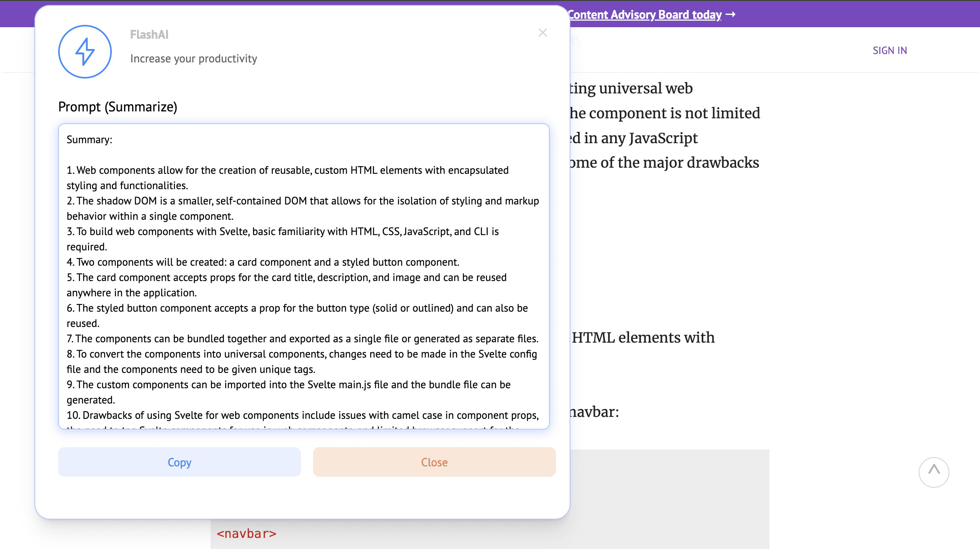The width and height of the screenshot is (980, 549).
Task: Open the Content Advisory Board today link
Action: click(x=645, y=15)
